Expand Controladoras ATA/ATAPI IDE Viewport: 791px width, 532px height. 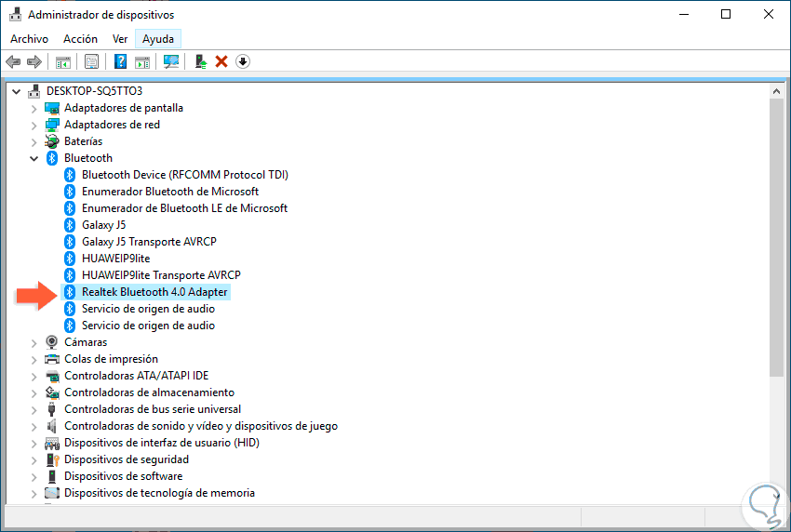coord(34,376)
